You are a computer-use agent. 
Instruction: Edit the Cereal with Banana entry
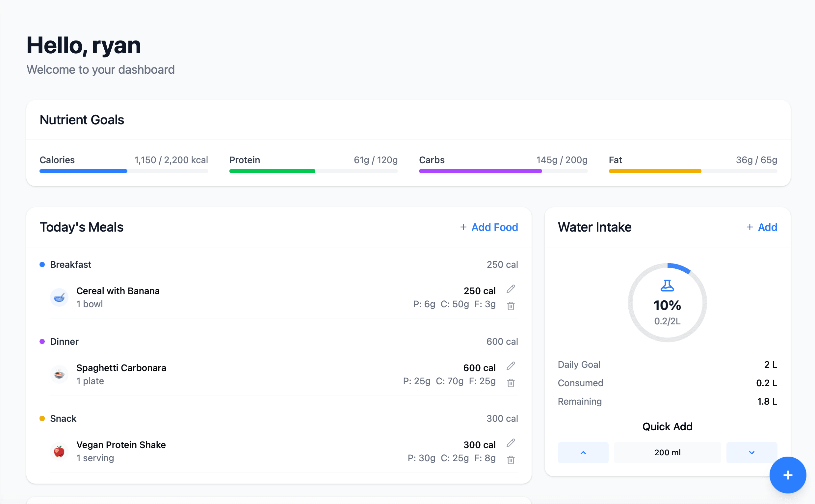(511, 289)
